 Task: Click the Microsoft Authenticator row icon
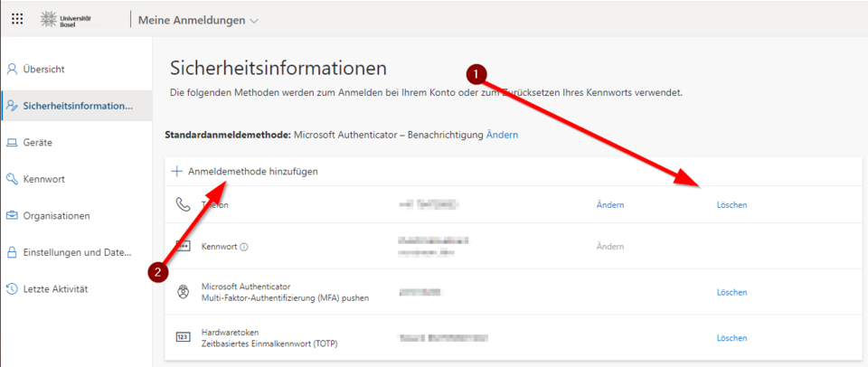point(183,292)
